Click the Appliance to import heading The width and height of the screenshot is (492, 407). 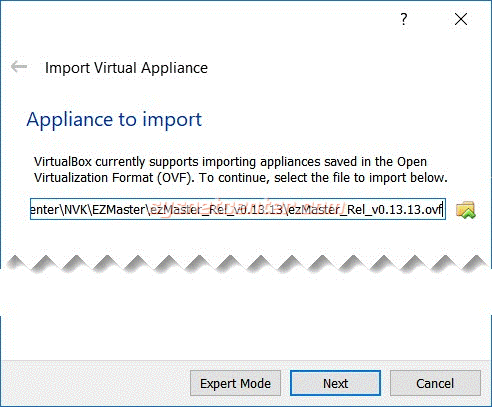pyautogui.click(x=114, y=119)
